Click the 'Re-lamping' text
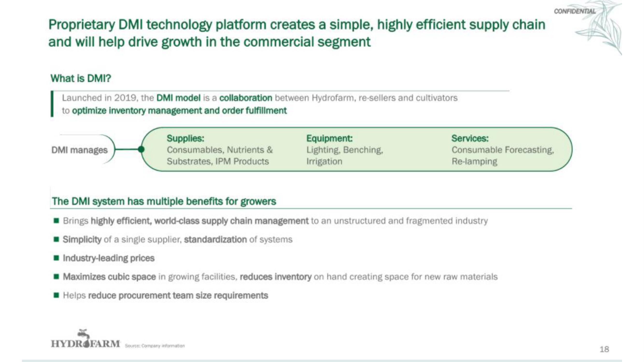Viewport: 644px width, 362px height. pos(474,162)
